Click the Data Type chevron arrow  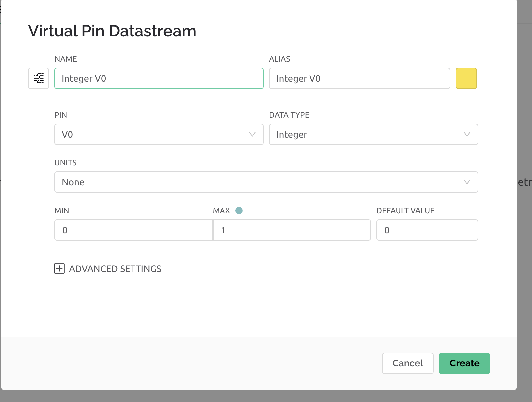(467, 134)
